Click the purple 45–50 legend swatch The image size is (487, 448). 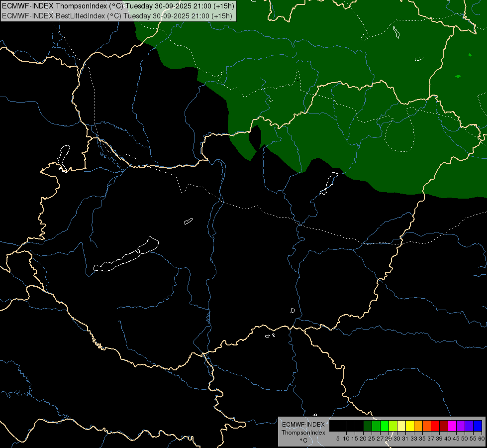click(461, 426)
